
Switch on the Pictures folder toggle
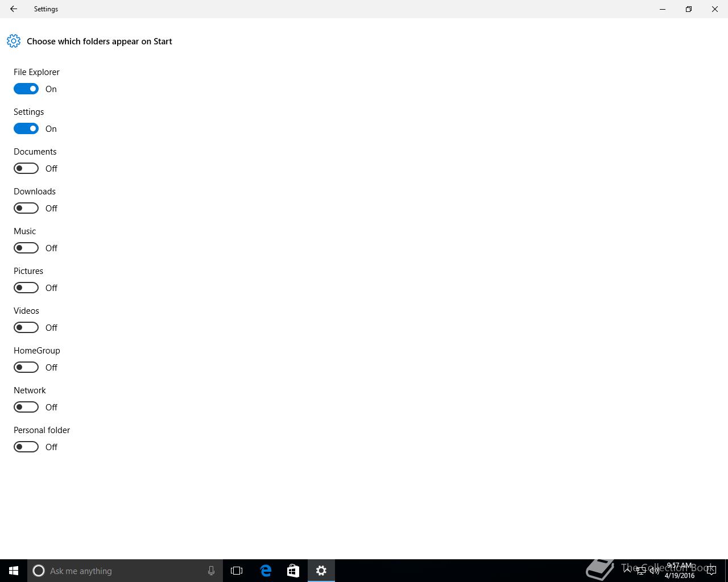[x=26, y=288]
